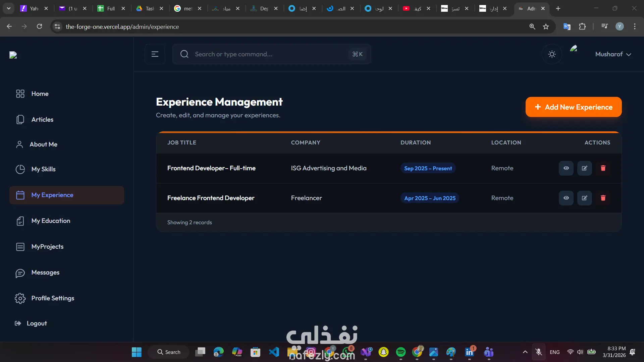This screenshot has height=362, width=644.
Task: Open the system volume control
Action: (580, 352)
